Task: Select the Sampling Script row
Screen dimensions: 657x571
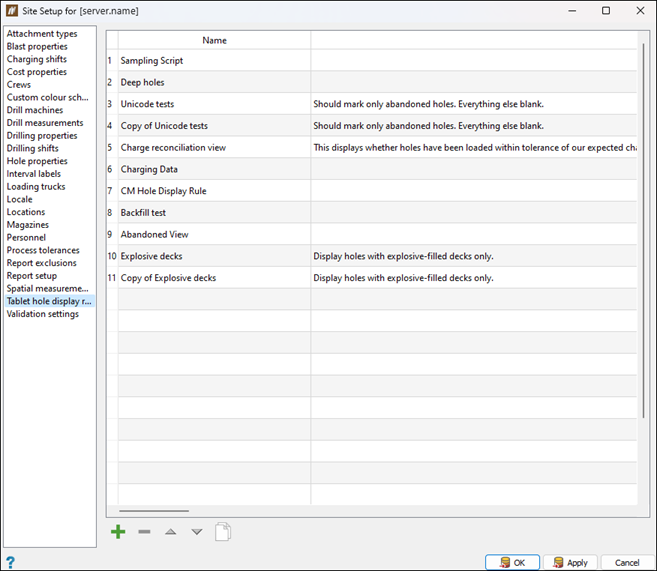Action: pos(152,61)
